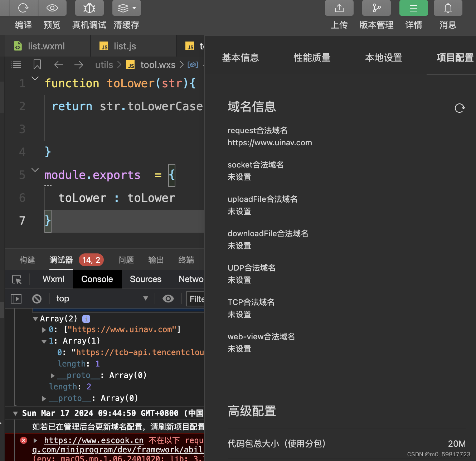The image size is (476, 461).
Task: Click the upload (上传) icon
Action: click(x=339, y=8)
